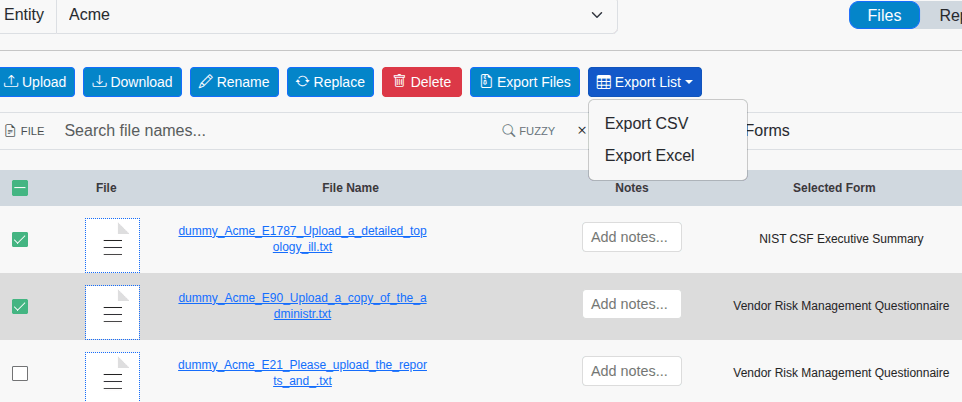This screenshot has height=402, width=962.
Task: Toggle the Export List dropdown
Action: (x=645, y=82)
